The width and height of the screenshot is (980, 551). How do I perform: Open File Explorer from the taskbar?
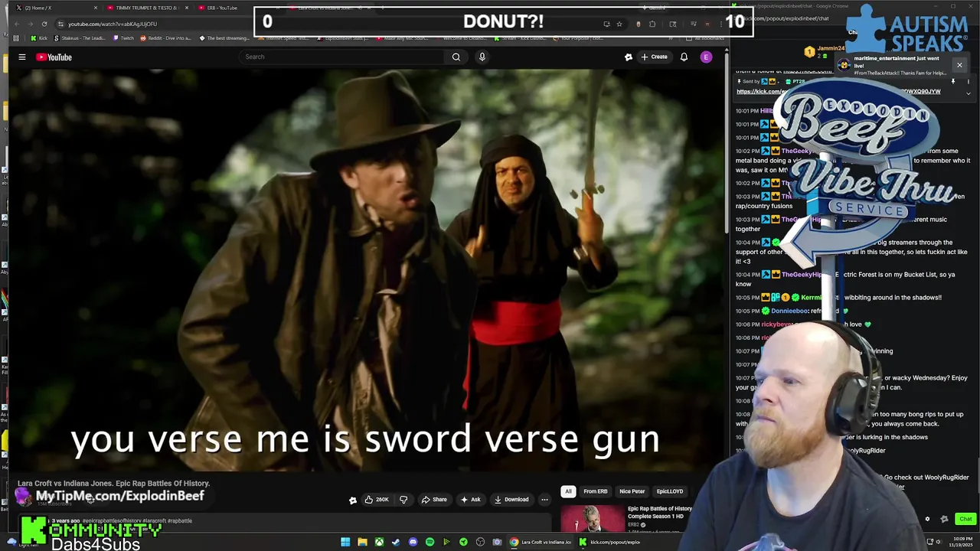(362, 542)
